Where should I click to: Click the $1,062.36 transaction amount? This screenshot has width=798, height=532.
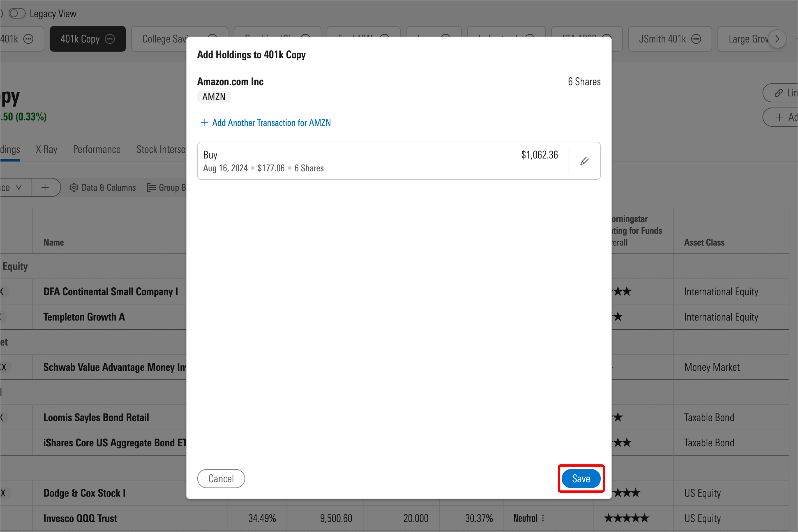539,155
